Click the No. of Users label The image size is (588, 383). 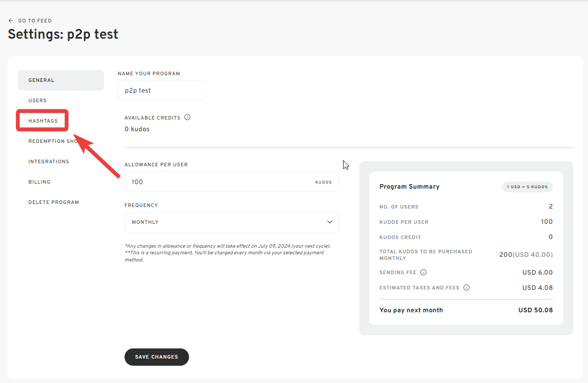(398, 207)
